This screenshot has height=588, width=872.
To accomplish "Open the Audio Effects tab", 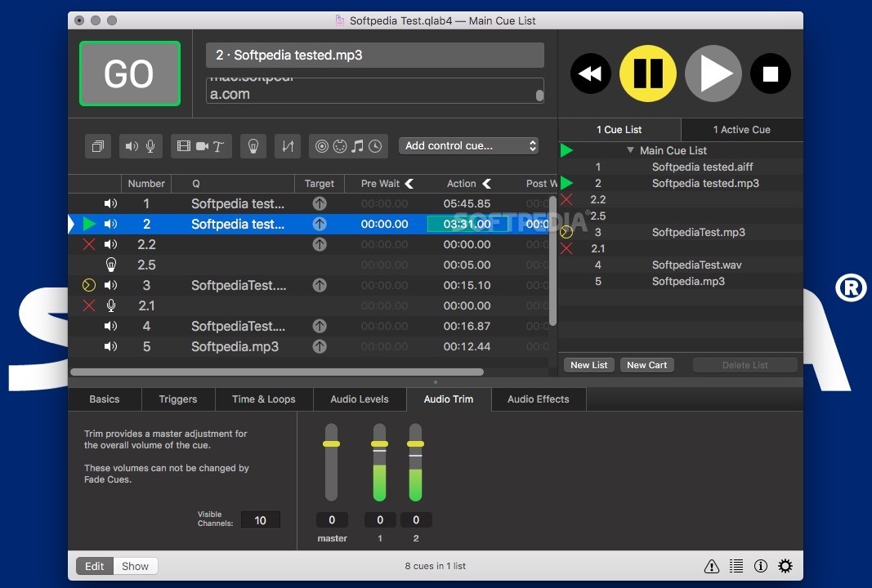I will 539,399.
